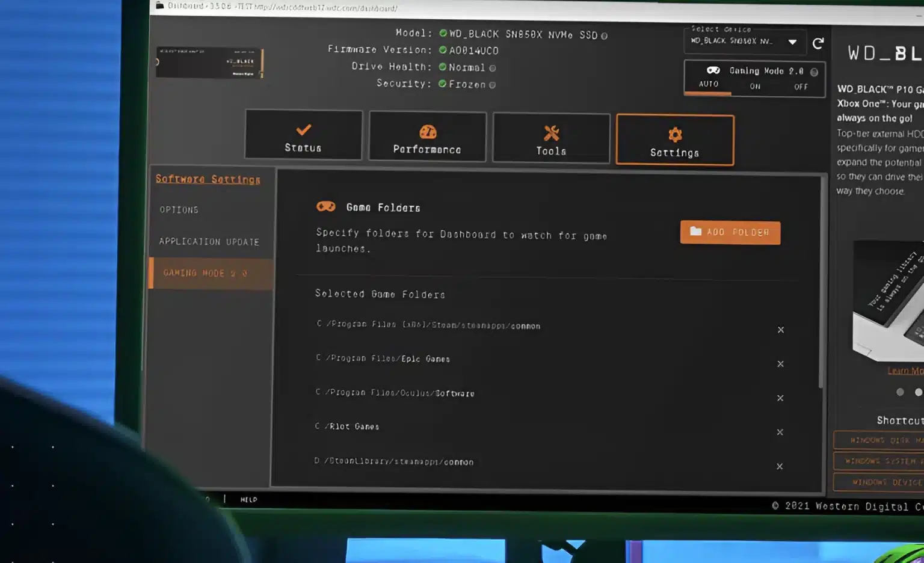Open the Tools tab

(551, 138)
